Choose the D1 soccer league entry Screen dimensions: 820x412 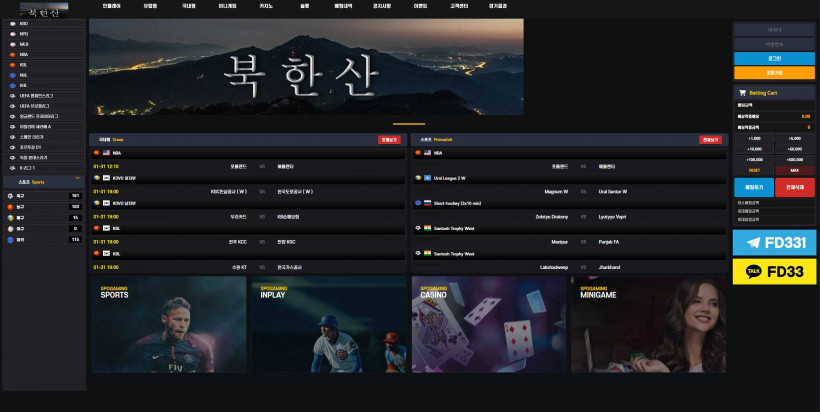click(x=44, y=147)
